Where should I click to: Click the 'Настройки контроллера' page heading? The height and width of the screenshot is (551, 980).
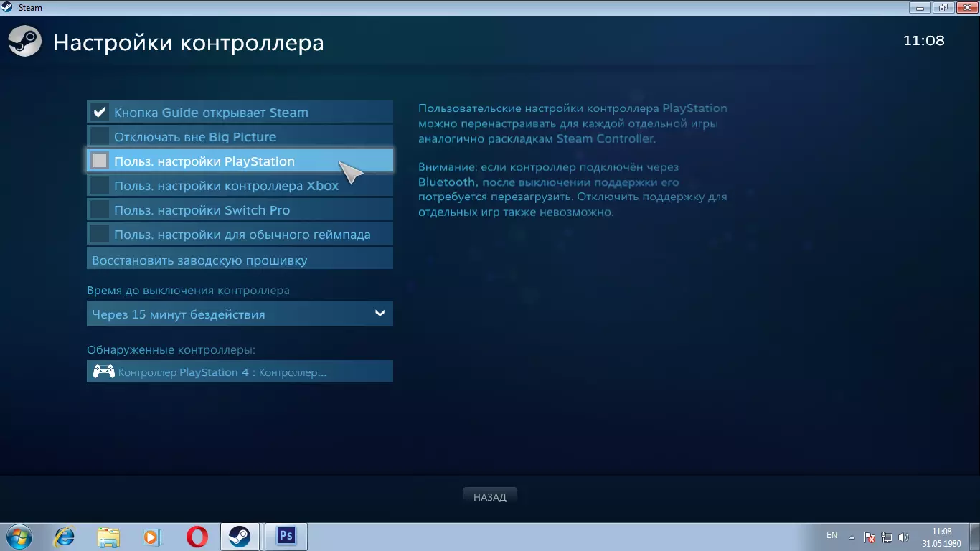coord(189,43)
